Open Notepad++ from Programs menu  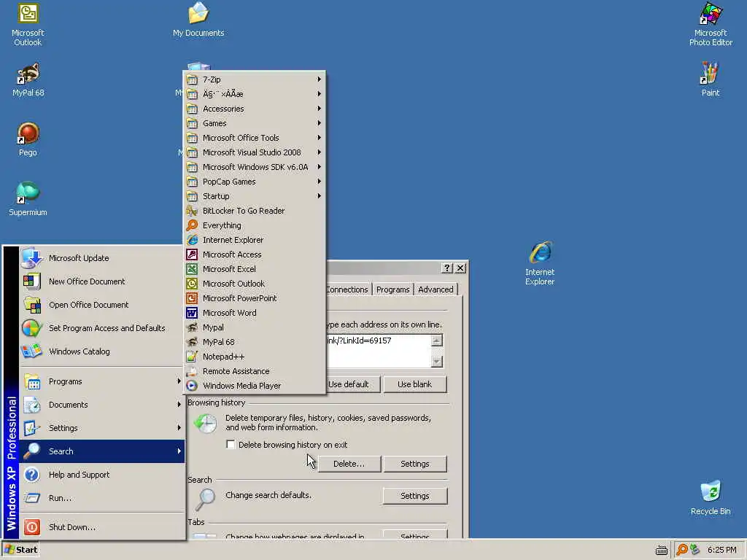255,357
